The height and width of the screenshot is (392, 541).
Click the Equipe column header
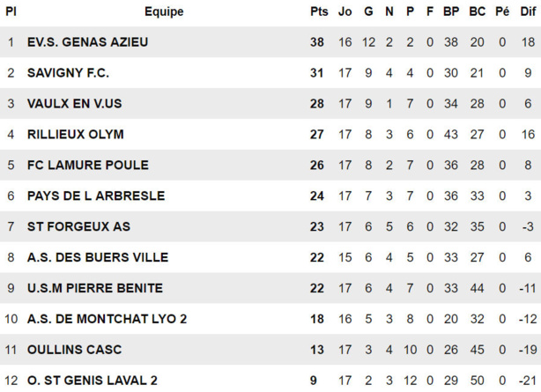tap(164, 11)
